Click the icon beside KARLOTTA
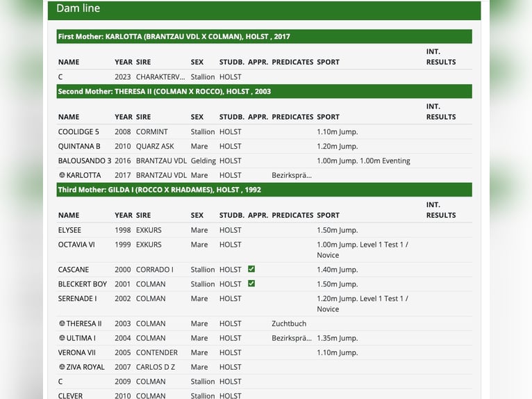Image resolution: width=532 pixels, height=399 pixels. pyautogui.click(x=62, y=175)
